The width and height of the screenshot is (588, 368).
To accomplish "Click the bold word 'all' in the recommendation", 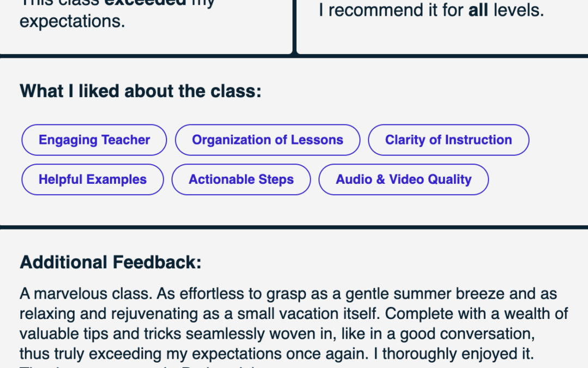I will (x=478, y=10).
